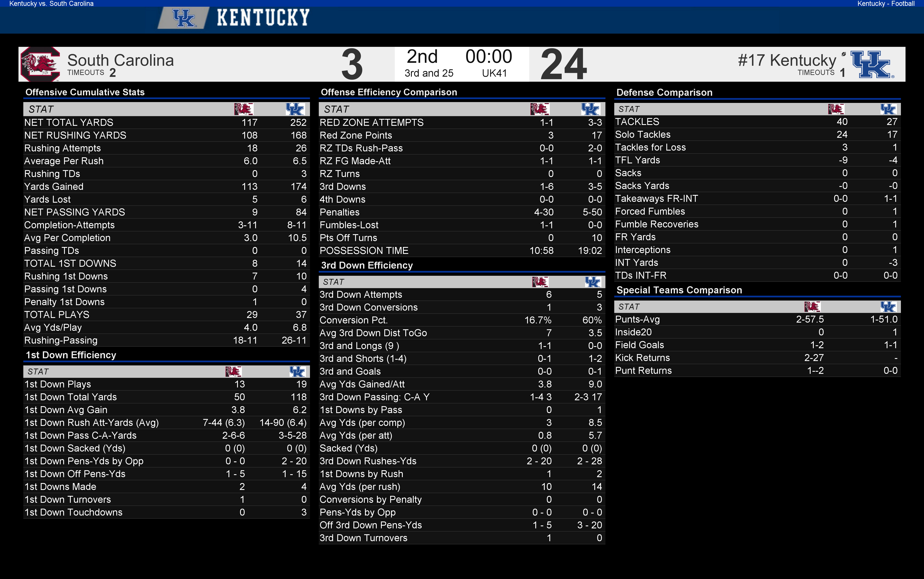924x579 pixels.
Task: Click UK icon in 3rd Down Efficiency header
Action: 592,282
